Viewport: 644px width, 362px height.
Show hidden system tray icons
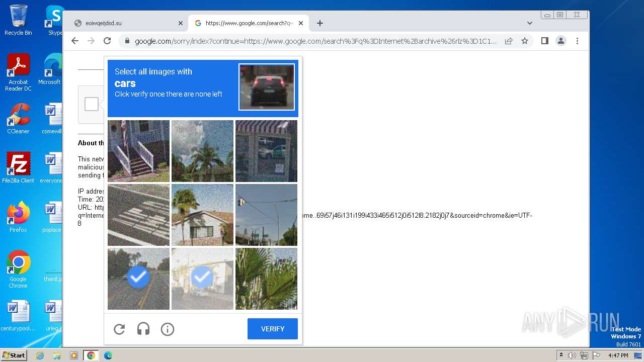[561, 355]
